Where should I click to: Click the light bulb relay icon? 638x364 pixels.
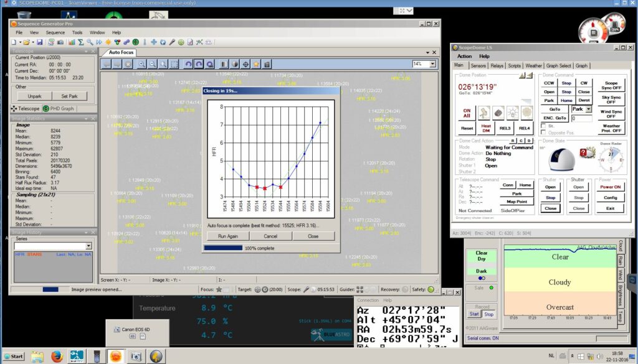tap(512, 113)
